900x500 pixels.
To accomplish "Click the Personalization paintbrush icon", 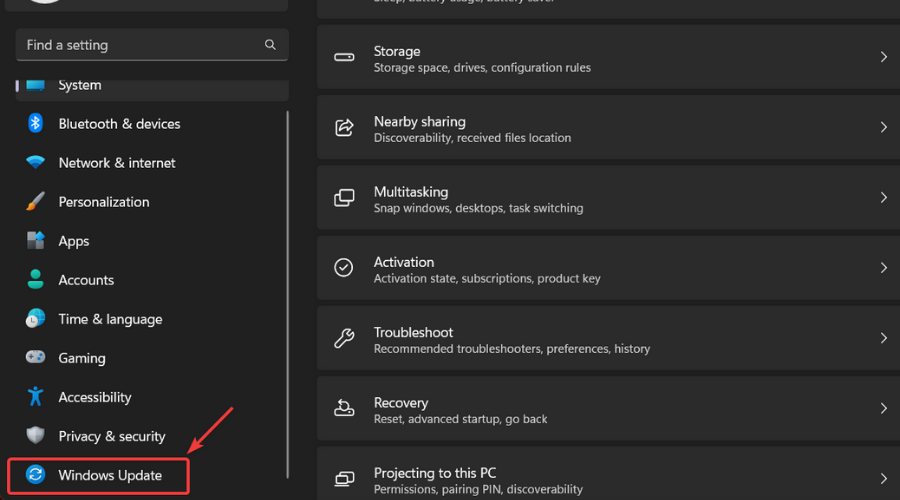I will point(36,201).
